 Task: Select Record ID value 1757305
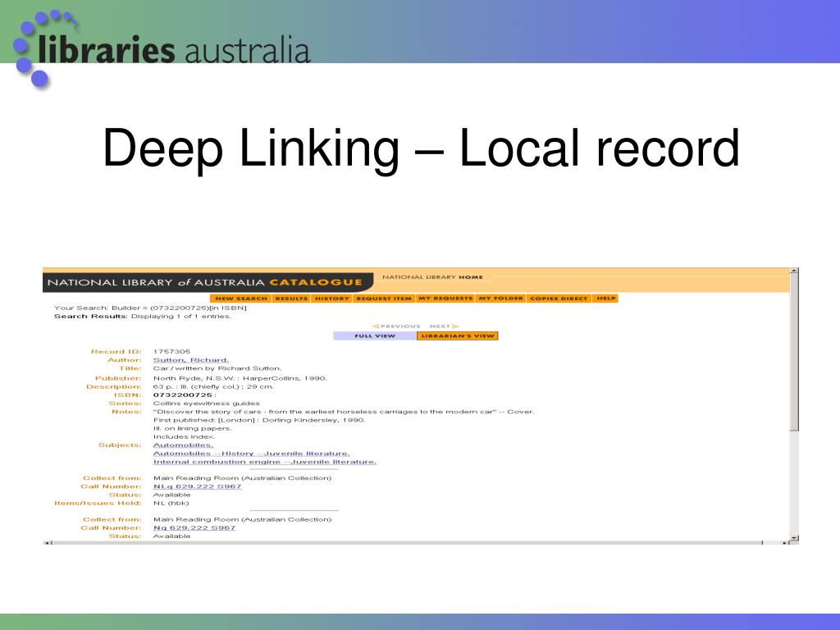[171, 351]
